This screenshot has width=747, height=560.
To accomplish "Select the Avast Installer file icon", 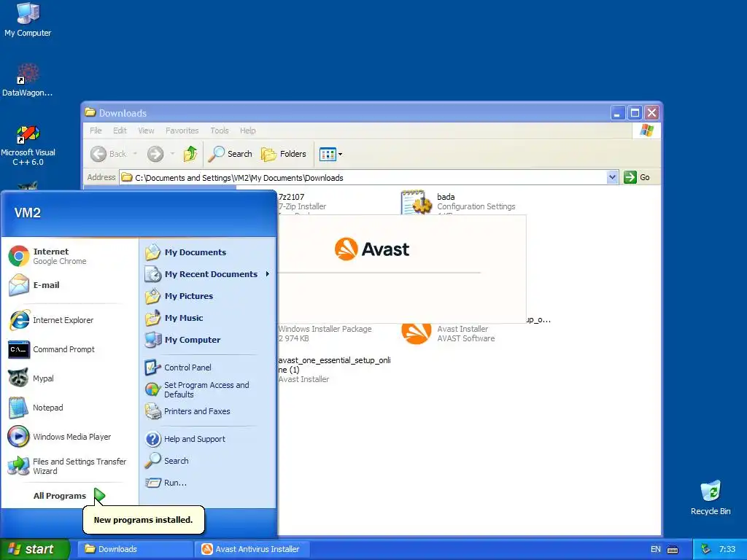I will point(416,333).
